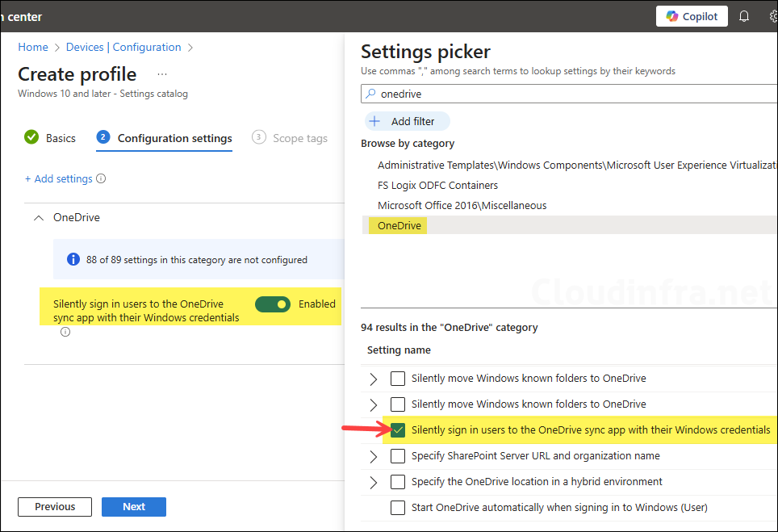Click the plus icon on Add filter
The width and height of the screenshot is (778, 532).
coord(375,121)
